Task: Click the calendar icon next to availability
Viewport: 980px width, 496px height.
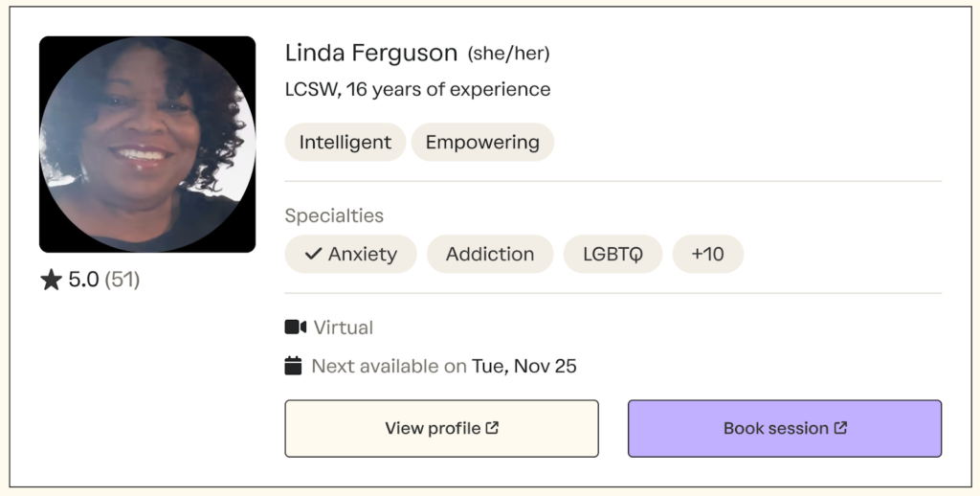Action: pos(294,366)
